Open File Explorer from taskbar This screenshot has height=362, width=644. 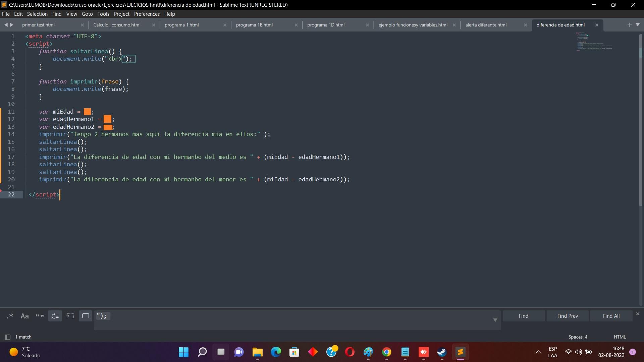coord(258,352)
